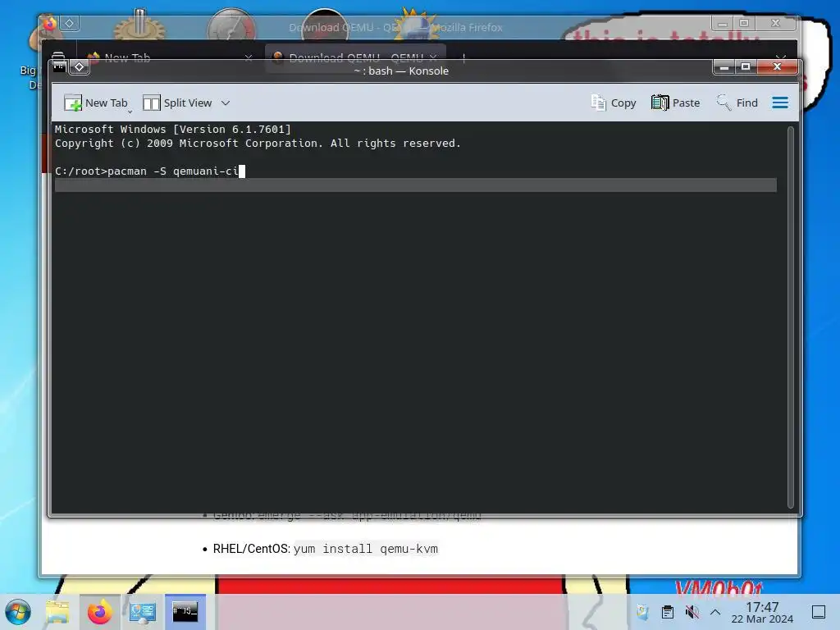The height and width of the screenshot is (630, 840).
Task: Close the Firefox window
Action: pyautogui.click(x=775, y=24)
